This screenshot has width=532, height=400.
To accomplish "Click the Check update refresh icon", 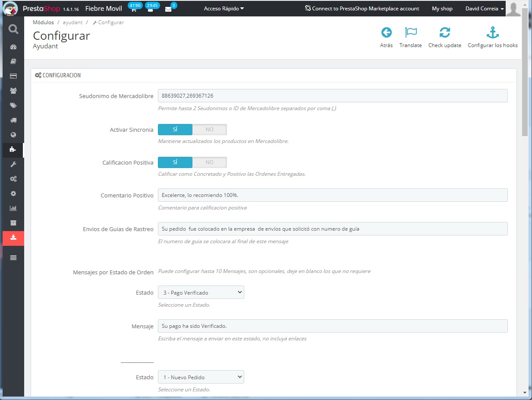I will [444, 32].
